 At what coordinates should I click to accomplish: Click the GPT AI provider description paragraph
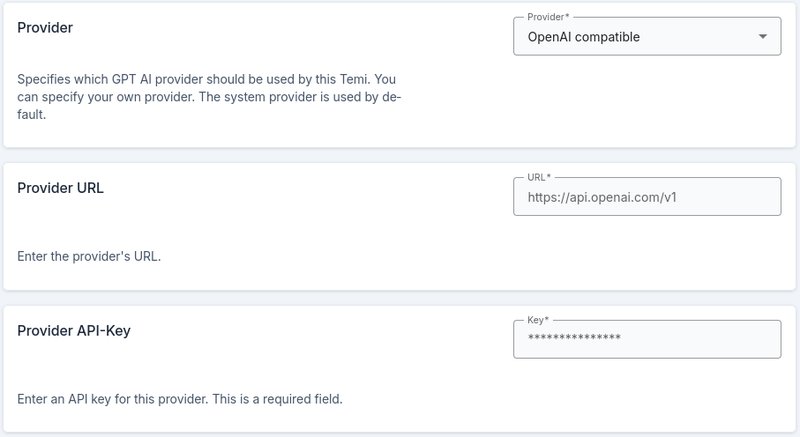(209, 97)
